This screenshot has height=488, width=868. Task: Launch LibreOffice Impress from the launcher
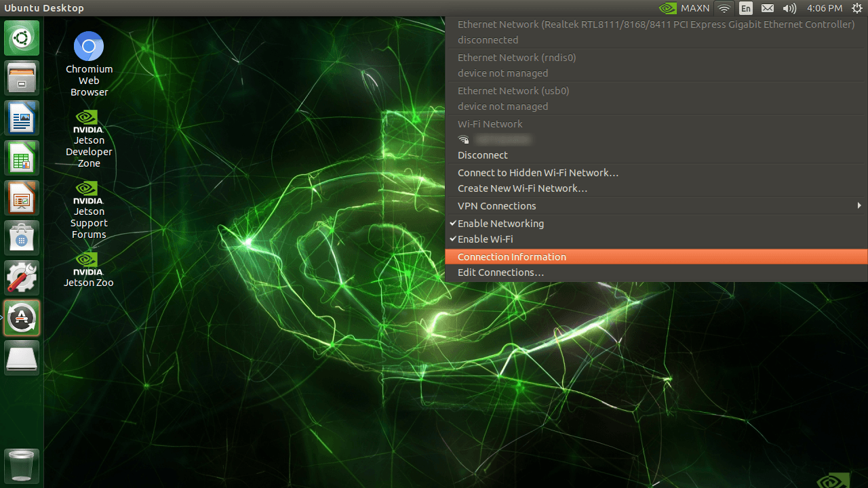click(x=22, y=197)
